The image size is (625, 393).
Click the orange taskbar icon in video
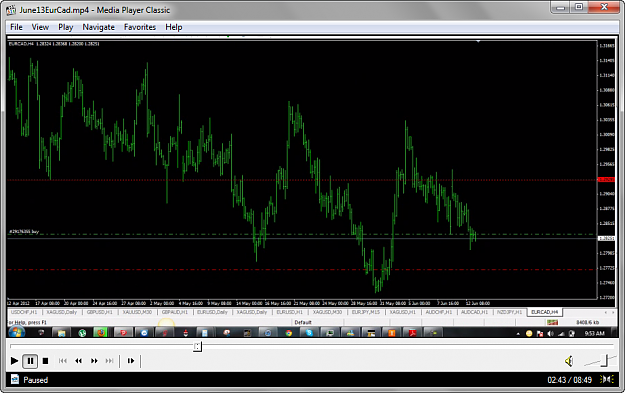(x=392, y=332)
